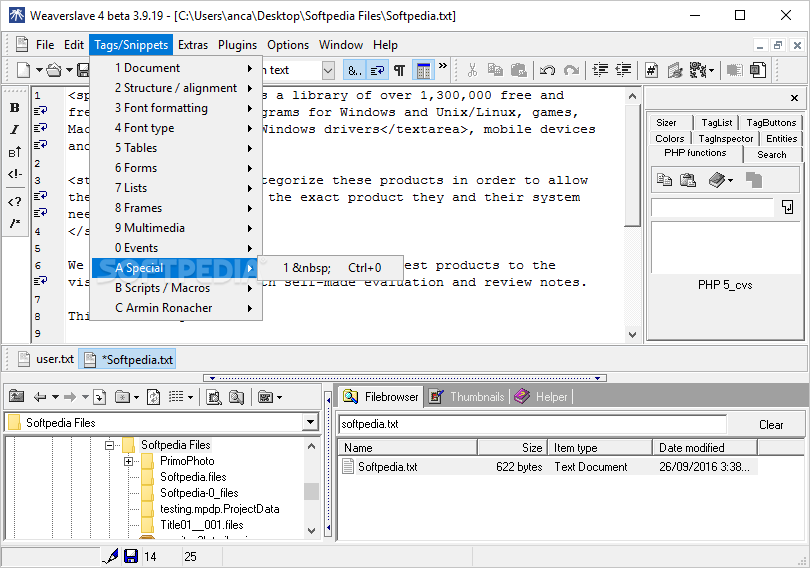Image resolution: width=810 pixels, height=568 pixels.
Task: Click the arrow icon beside PHP search field
Action: pos(787,207)
